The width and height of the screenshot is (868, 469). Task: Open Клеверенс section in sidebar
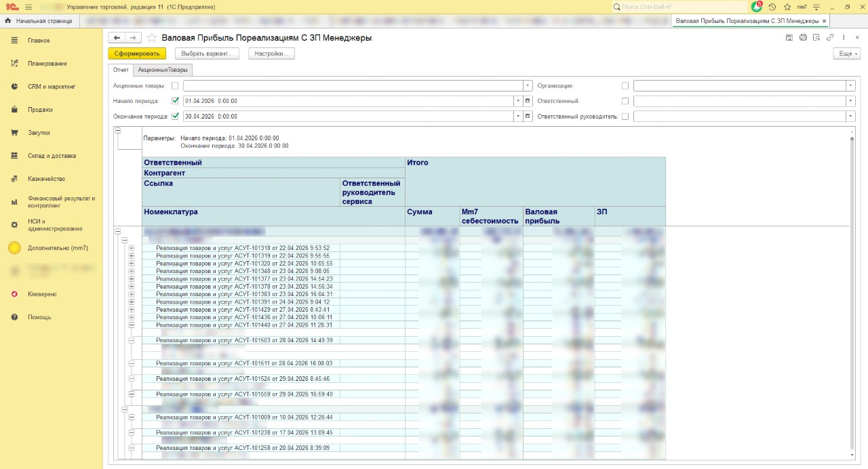(43, 294)
